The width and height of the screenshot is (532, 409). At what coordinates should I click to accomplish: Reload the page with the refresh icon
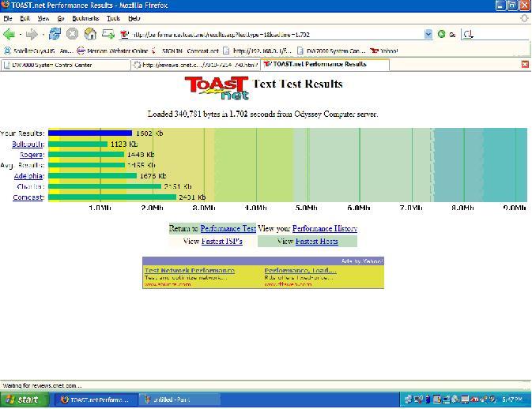[55, 34]
